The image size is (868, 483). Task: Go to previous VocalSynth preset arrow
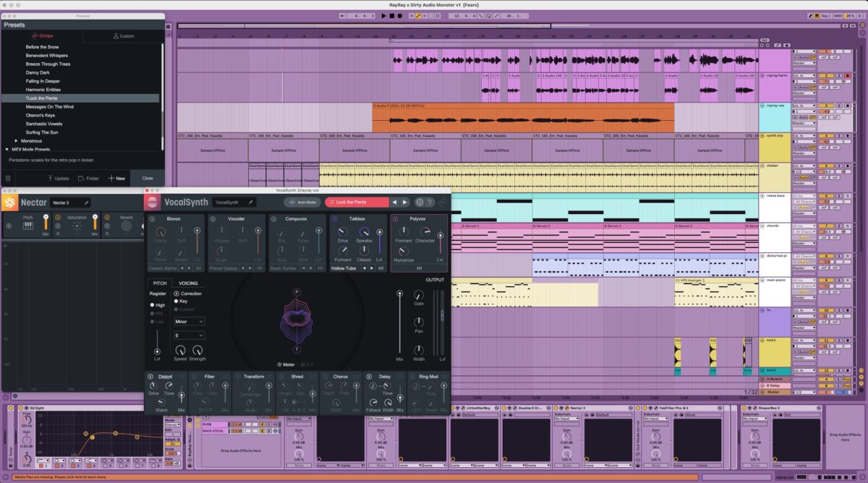click(x=394, y=202)
